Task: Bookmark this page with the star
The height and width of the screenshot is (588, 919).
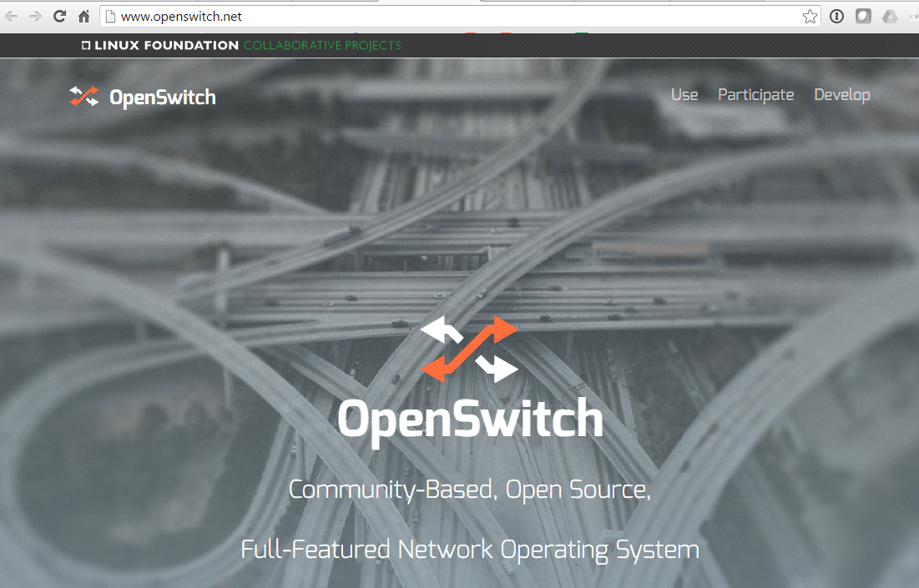Action: 809,15
